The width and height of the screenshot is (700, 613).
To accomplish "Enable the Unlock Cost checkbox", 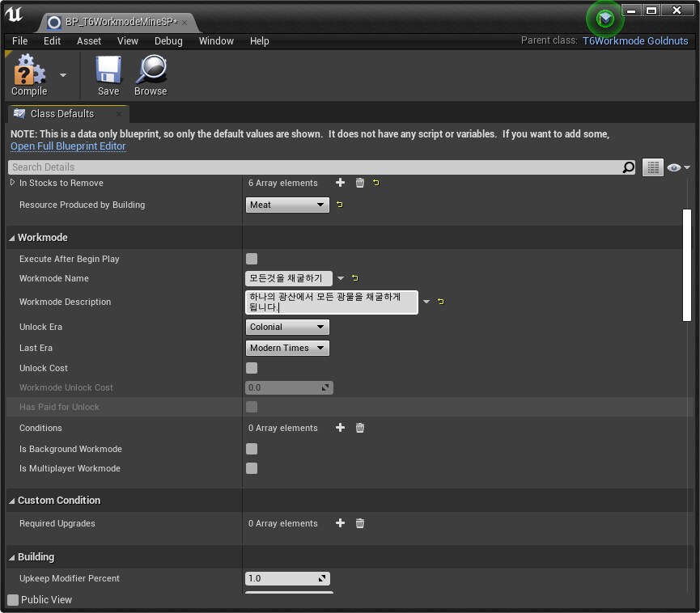I will point(252,368).
